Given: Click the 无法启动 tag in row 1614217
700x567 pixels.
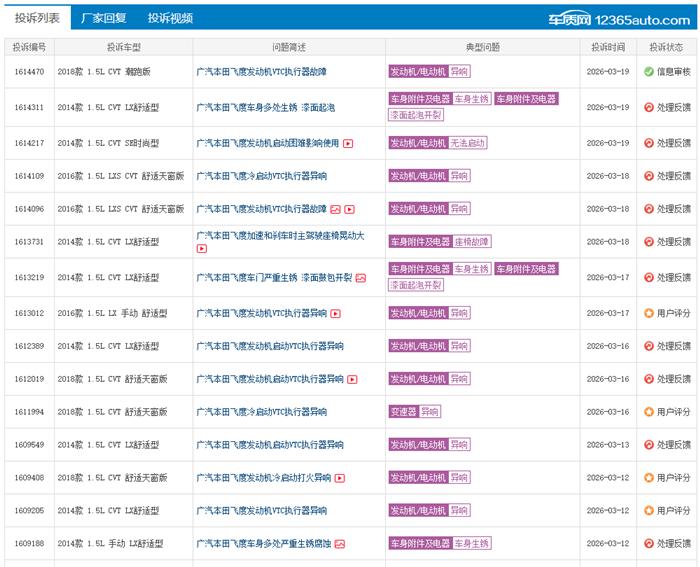Looking at the screenshot, I should point(468,143).
